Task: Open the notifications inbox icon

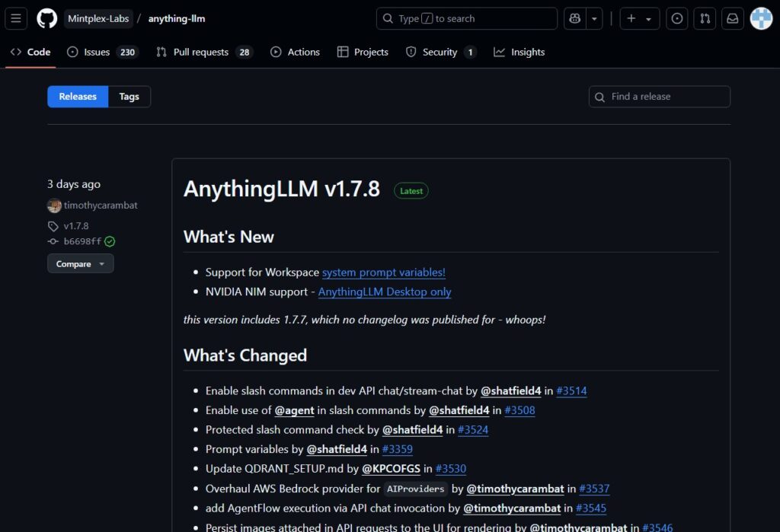Action: pos(732,18)
